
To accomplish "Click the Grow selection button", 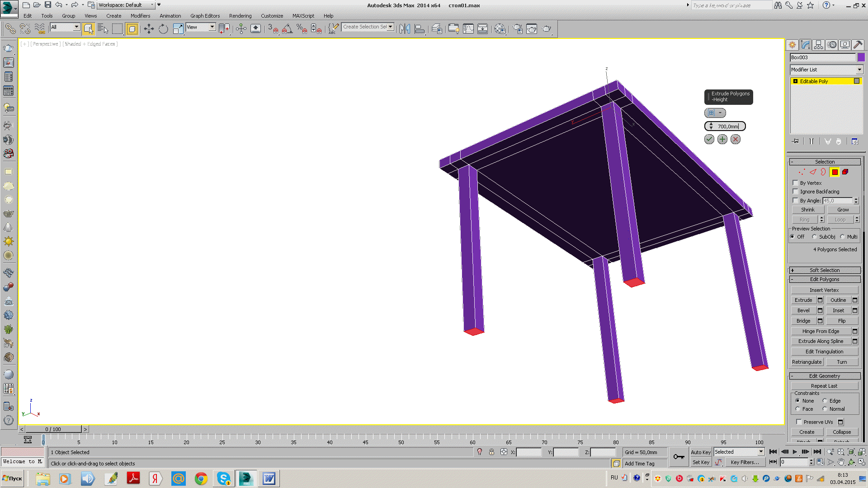I will (843, 210).
